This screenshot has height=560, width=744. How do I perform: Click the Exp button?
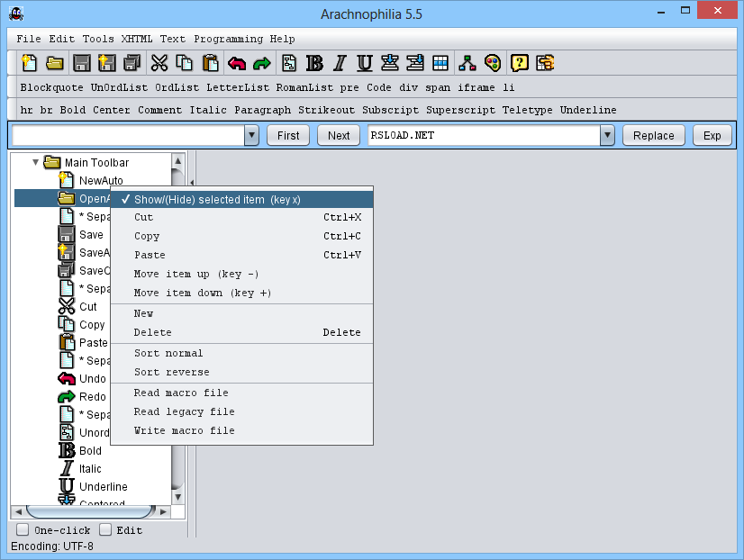coord(712,136)
